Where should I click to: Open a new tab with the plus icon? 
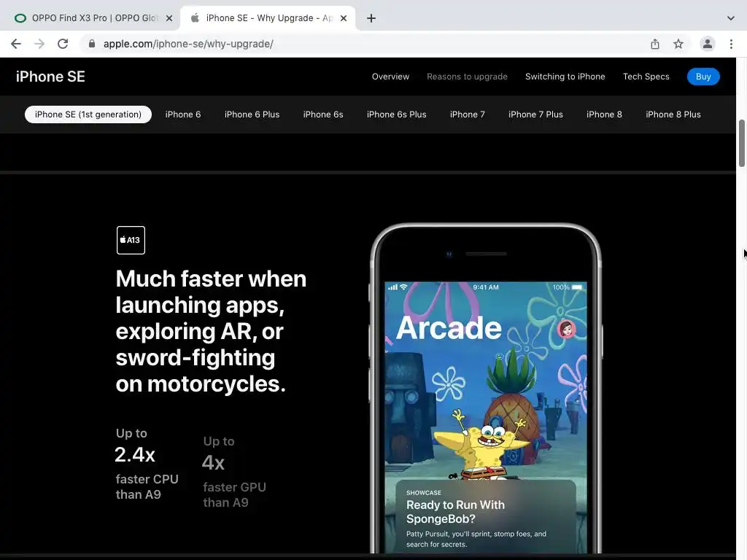[x=371, y=18]
